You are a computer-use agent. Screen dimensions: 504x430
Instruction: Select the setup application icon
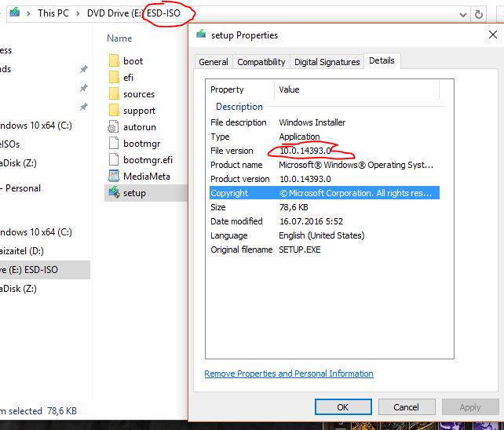coord(113,192)
